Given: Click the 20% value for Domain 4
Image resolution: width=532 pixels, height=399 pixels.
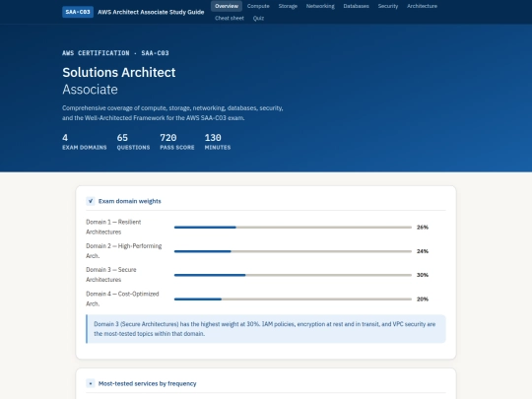Looking at the screenshot, I should [423, 299].
